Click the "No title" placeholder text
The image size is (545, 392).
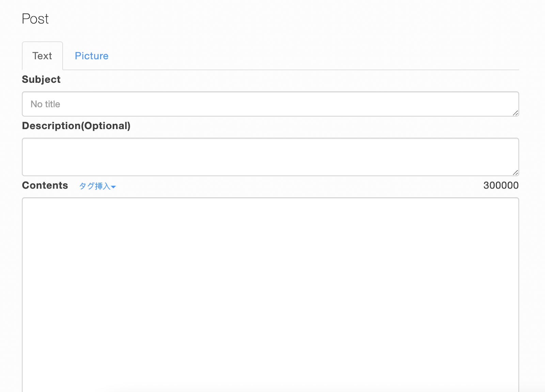click(x=45, y=104)
